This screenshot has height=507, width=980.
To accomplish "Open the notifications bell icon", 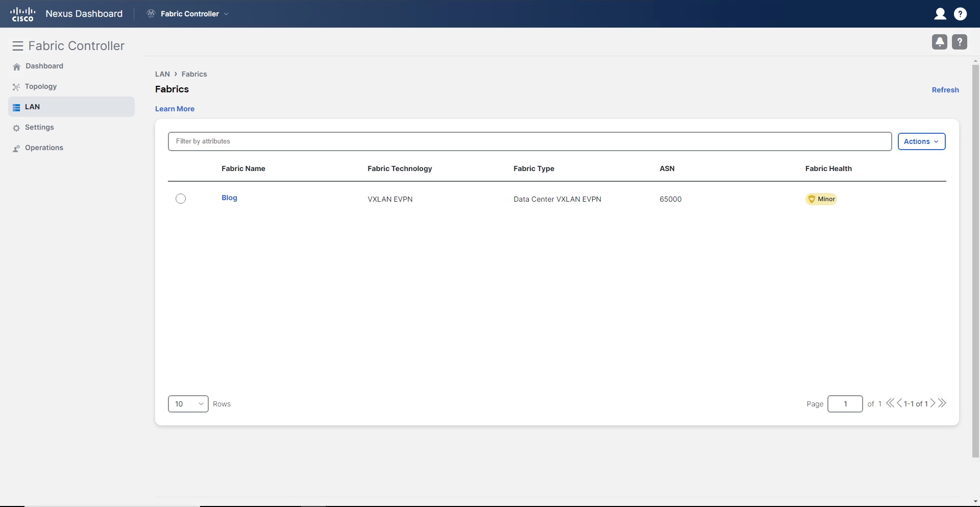I will point(939,42).
